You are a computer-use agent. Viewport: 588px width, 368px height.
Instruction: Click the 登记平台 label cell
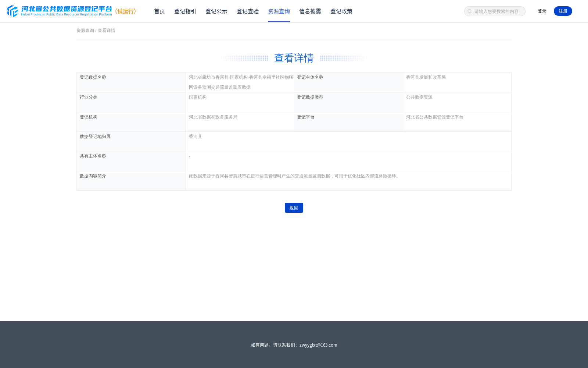click(x=348, y=122)
